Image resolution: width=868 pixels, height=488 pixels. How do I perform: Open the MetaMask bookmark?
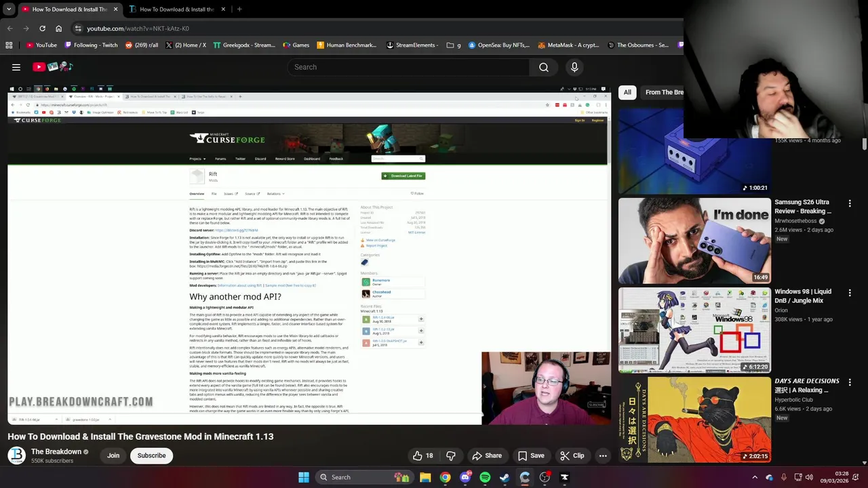[x=568, y=45]
